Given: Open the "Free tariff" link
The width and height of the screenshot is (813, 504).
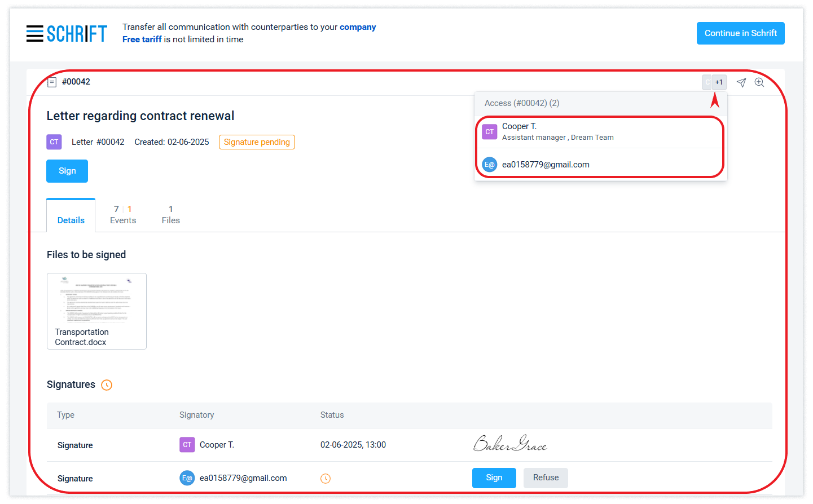Looking at the screenshot, I should (142, 39).
